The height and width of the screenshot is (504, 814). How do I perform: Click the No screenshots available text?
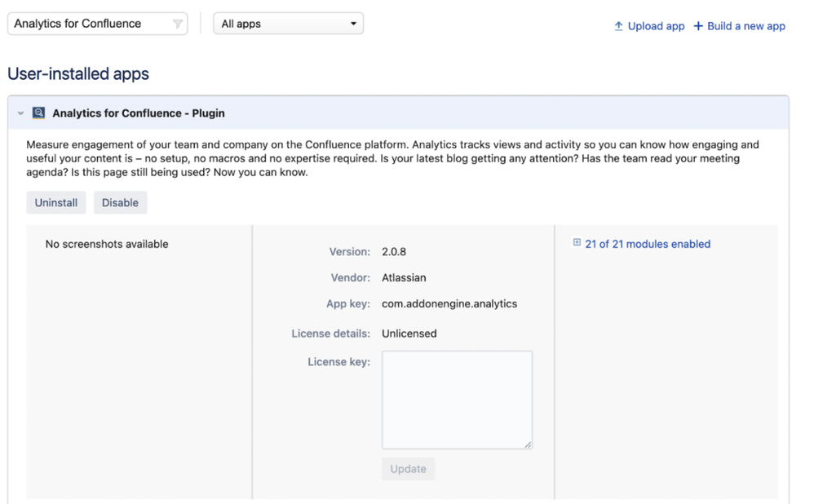(107, 244)
